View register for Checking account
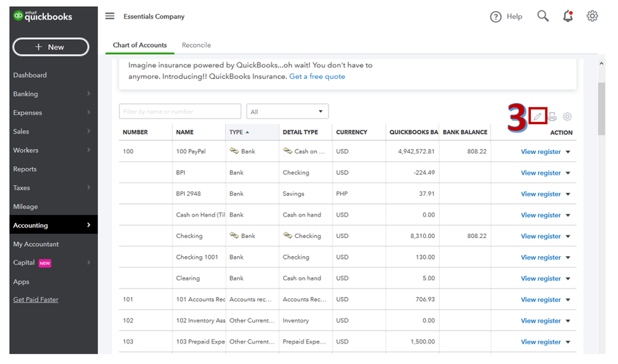The width and height of the screenshot is (618, 364). (541, 236)
